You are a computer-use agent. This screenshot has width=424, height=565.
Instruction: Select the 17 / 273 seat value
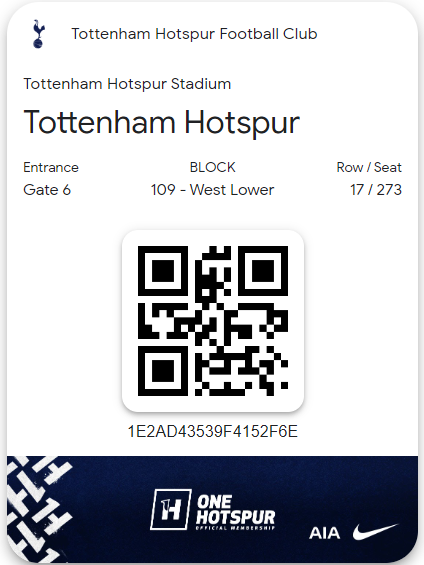[x=376, y=190]
